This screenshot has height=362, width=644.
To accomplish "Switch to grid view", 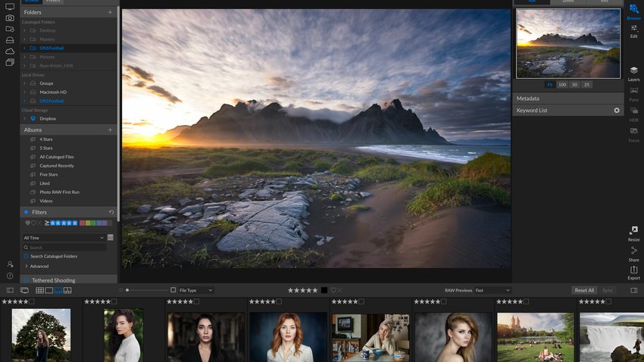I will coord(40,290).
